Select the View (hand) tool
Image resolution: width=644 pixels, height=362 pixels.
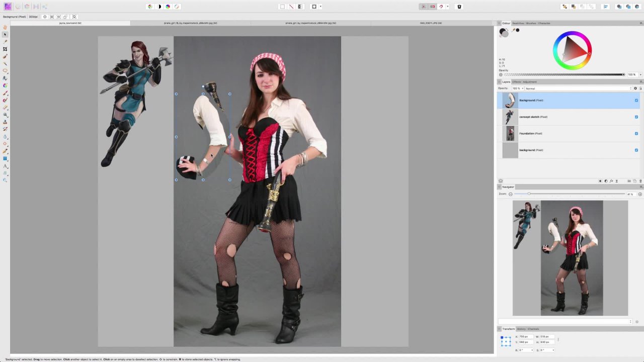pyautogui.click(x=5, y=27)
